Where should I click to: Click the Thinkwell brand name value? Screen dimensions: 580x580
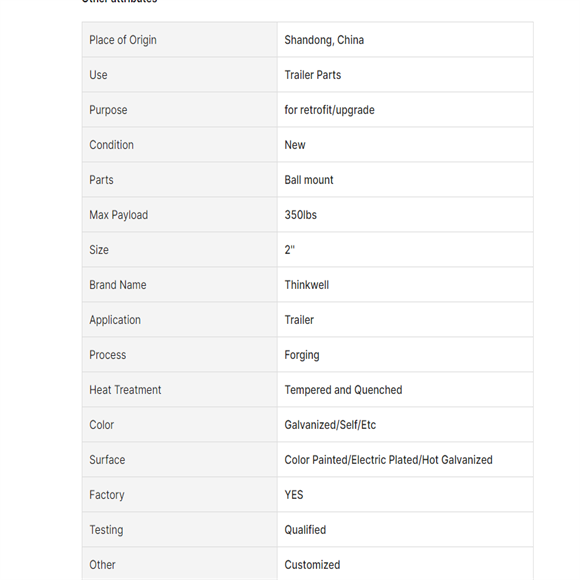pyautogui.click(x=307, y=285)
